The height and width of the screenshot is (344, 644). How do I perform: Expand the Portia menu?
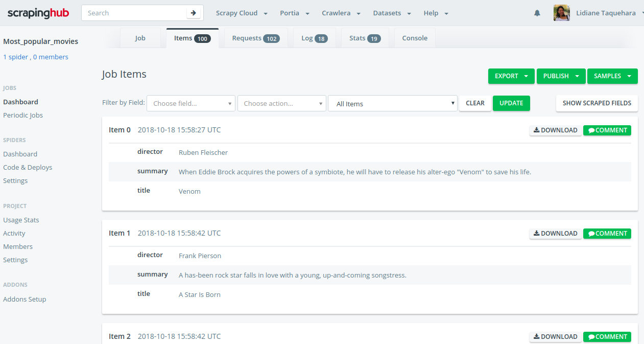(295, 13)
